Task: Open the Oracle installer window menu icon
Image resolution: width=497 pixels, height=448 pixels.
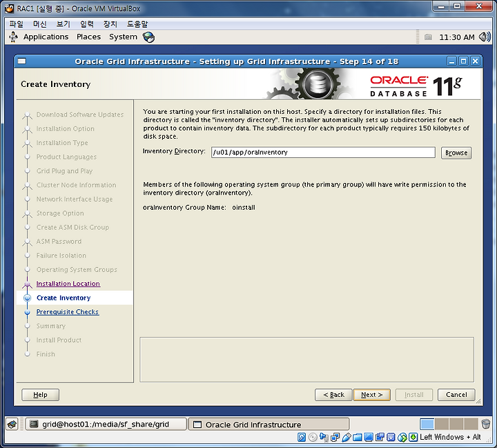Action: (22, 61)
